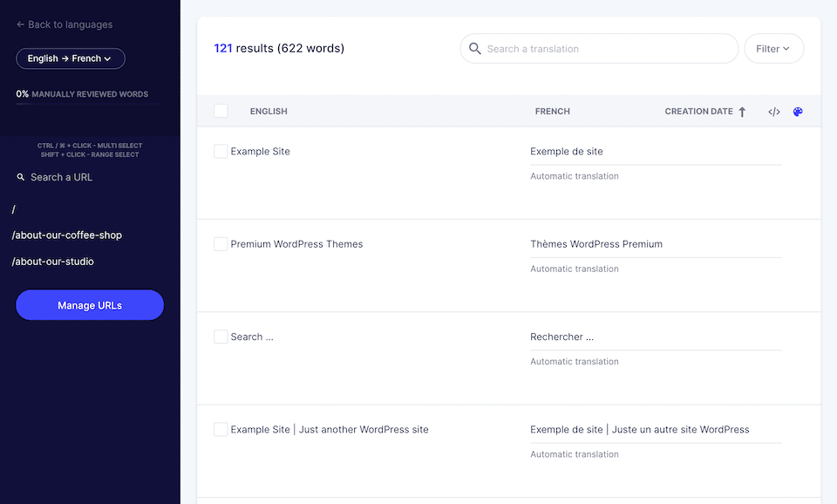
Task: Click the creation date sort arrow
Action: tap(742, 112)
